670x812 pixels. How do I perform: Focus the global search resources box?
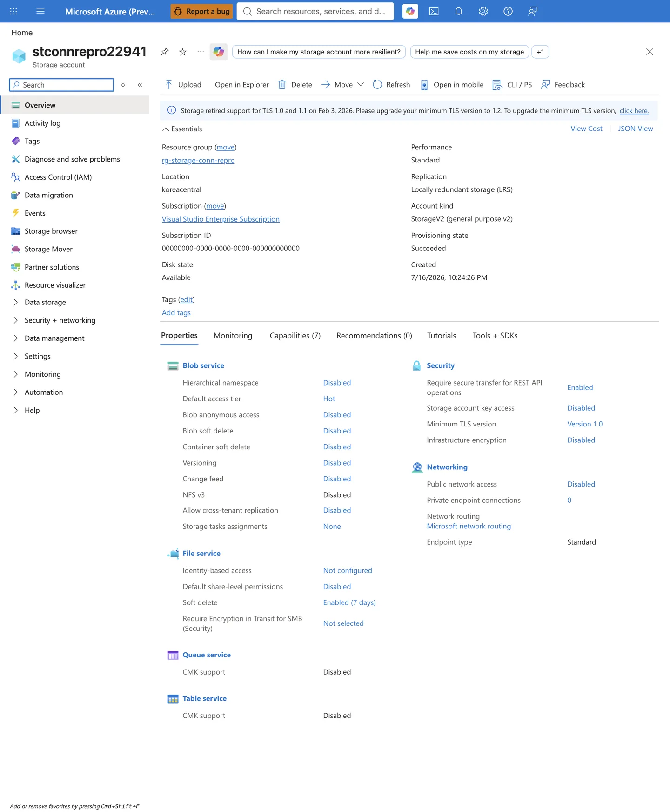coord(315,11)
